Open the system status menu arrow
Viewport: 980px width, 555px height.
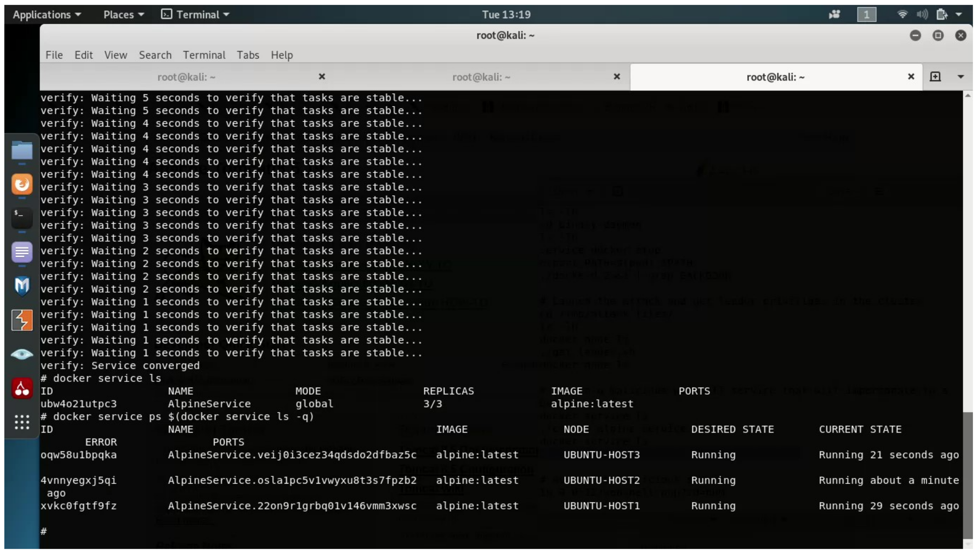pyautogui.click(x=959, y=14)
